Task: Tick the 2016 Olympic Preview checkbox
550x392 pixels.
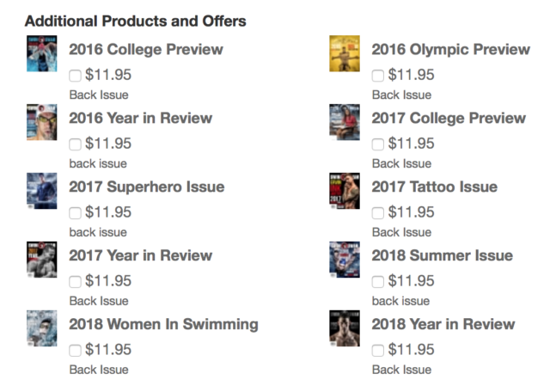Action: click(x=378, y=76)
